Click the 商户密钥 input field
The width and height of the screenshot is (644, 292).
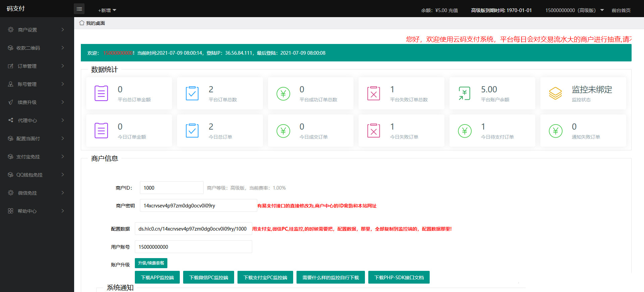199,205
